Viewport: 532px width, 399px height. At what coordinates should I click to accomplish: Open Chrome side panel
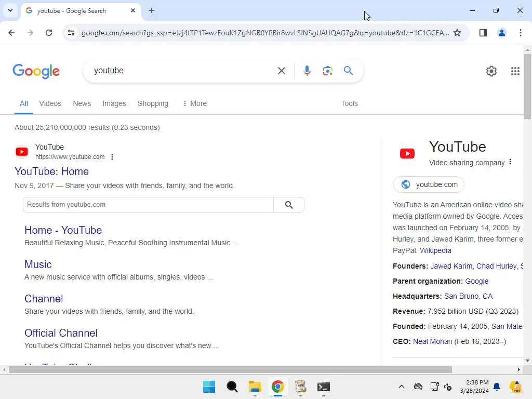tap(483, 33)
